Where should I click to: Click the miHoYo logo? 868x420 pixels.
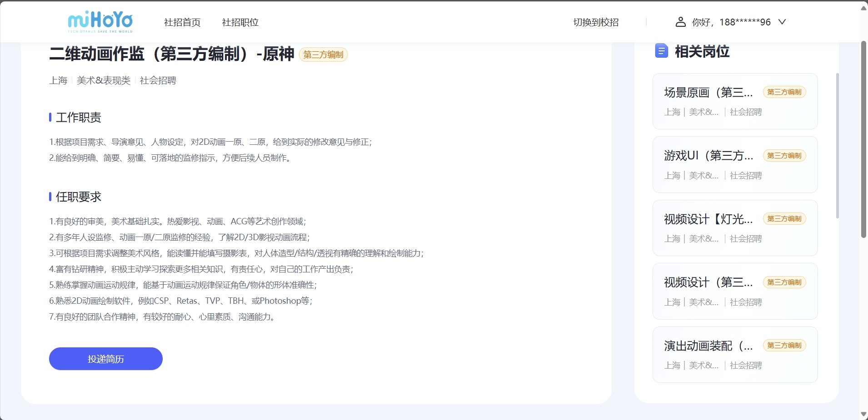(x=100, y=21)
